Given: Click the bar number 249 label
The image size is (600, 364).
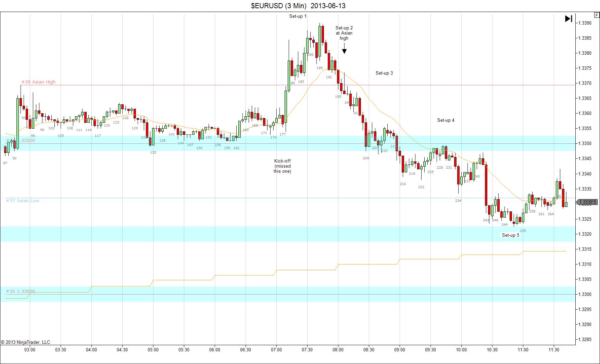Looking at the screenshot, I should click(x=504, y=225).
